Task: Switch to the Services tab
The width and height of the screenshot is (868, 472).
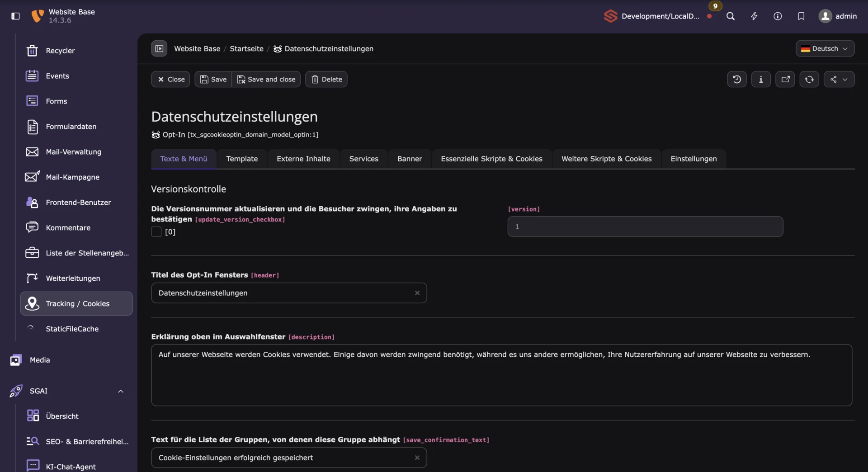Action: click(364, 159)
